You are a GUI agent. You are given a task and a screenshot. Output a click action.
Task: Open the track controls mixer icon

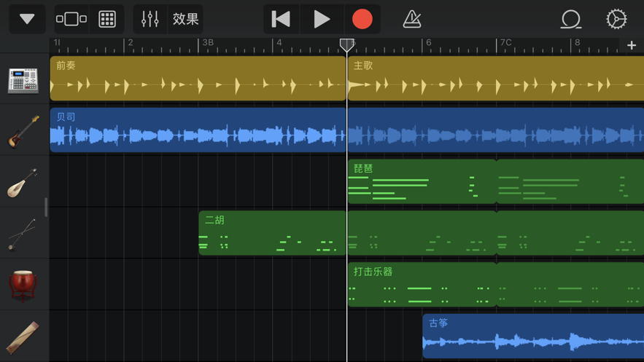point(150,19)
